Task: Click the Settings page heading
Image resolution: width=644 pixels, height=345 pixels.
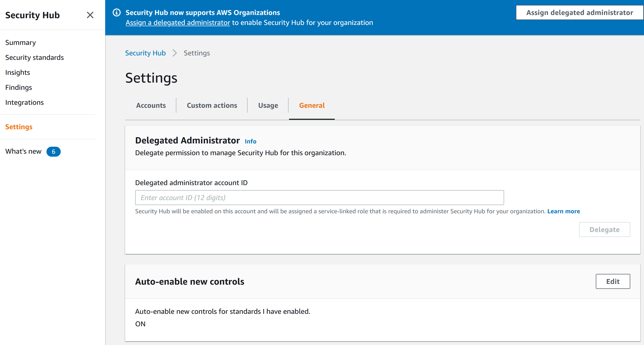Action: coord(151,78)
